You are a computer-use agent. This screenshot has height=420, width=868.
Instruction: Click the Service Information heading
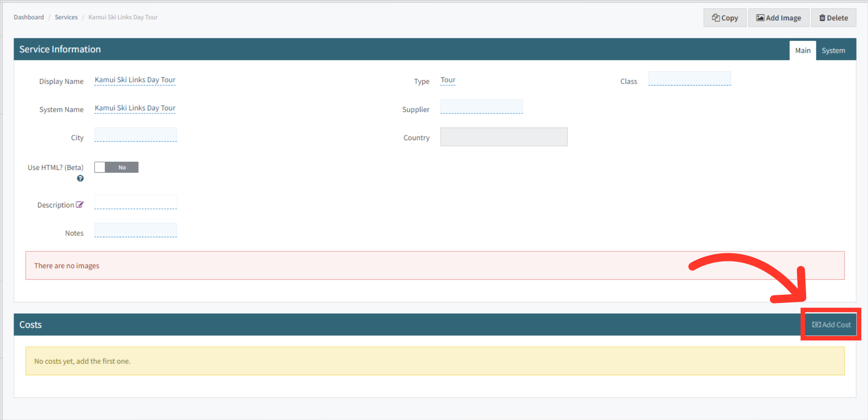pyautogui.click(x=60, y=49)
